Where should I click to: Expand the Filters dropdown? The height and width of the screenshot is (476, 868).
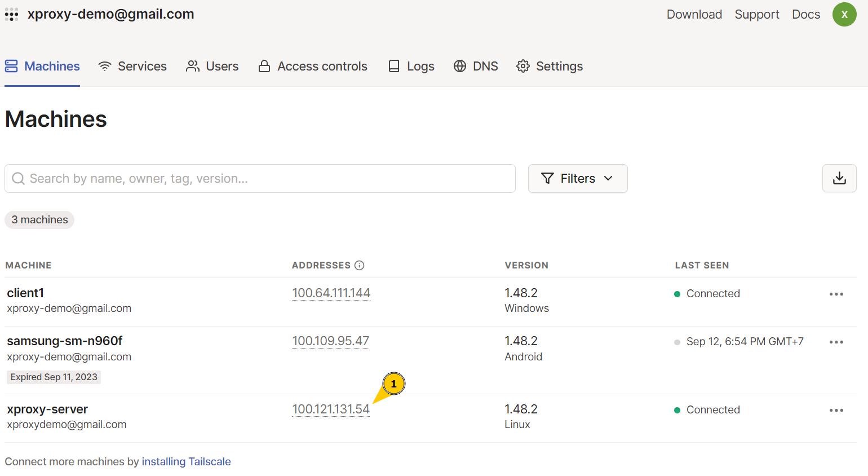point(578,178)
